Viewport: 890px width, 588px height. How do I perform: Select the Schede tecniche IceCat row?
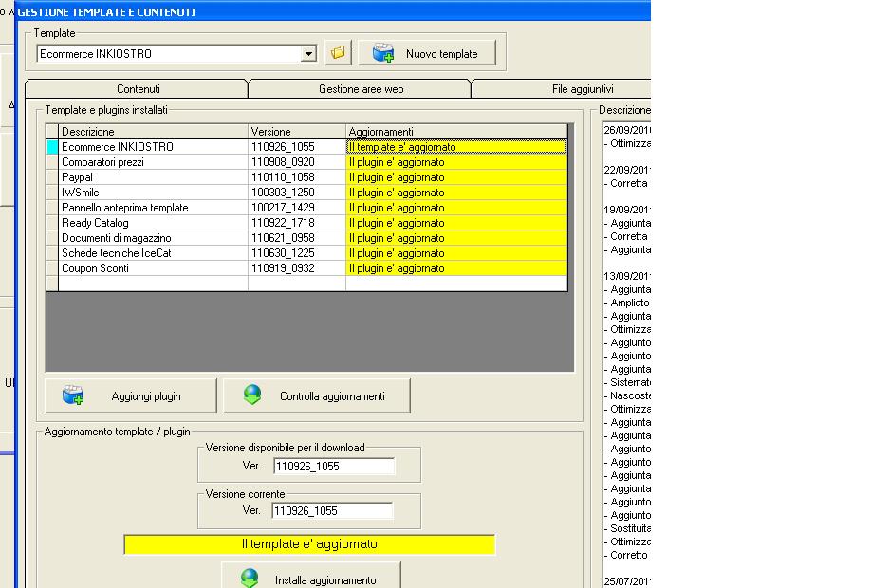point(152,253)
